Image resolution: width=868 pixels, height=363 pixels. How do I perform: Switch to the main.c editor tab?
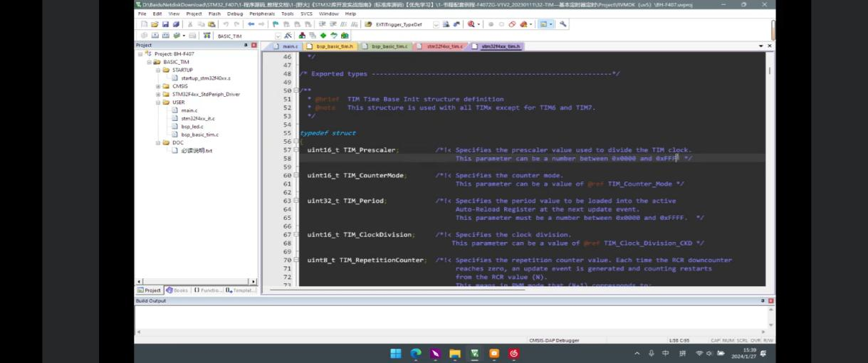click(x=289, y=46)
